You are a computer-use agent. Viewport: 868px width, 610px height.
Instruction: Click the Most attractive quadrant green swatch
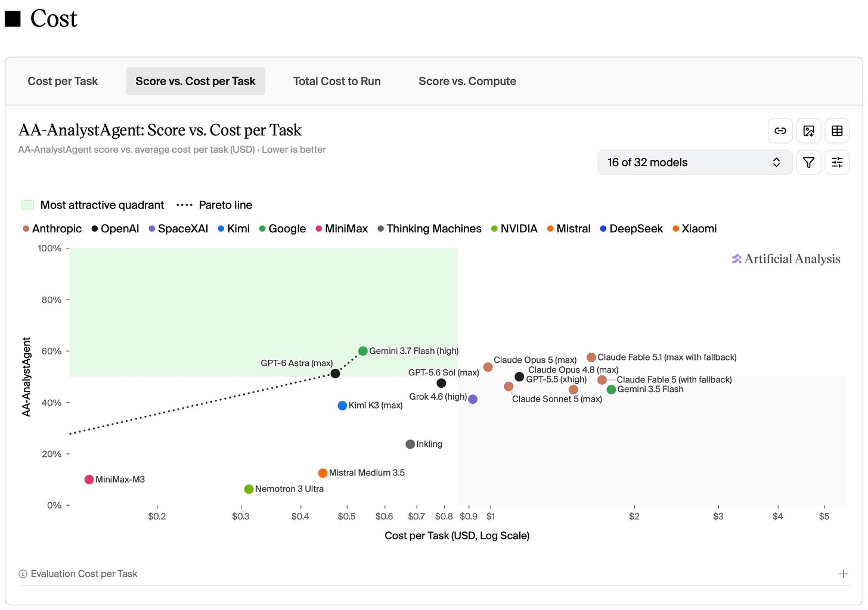(x=27, y=205)
